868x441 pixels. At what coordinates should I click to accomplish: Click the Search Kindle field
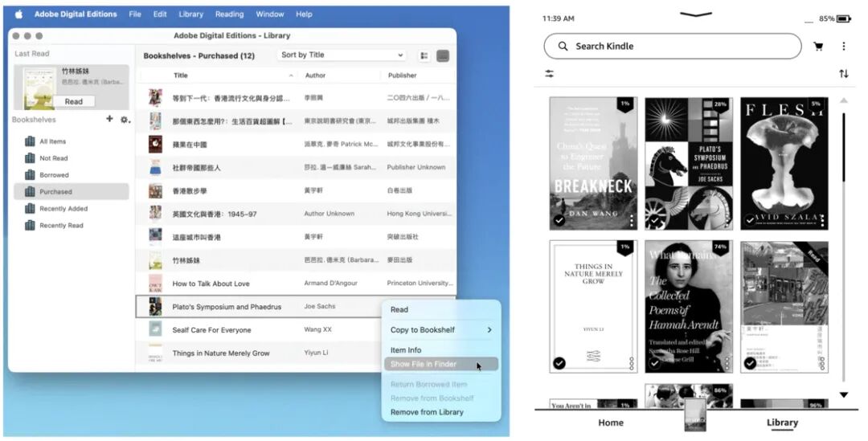tap(673, 47)
